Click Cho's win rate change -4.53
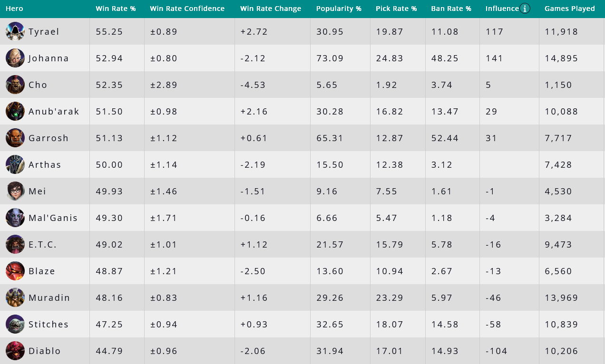Image resolution: width=605 pixels, height=364 pixels. 253,85
